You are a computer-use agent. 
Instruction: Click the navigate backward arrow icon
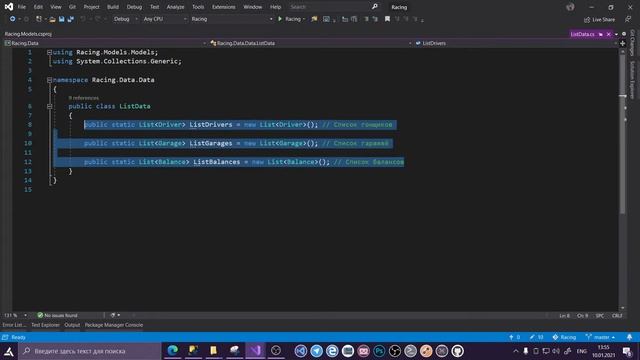click(x=13, y=19)
